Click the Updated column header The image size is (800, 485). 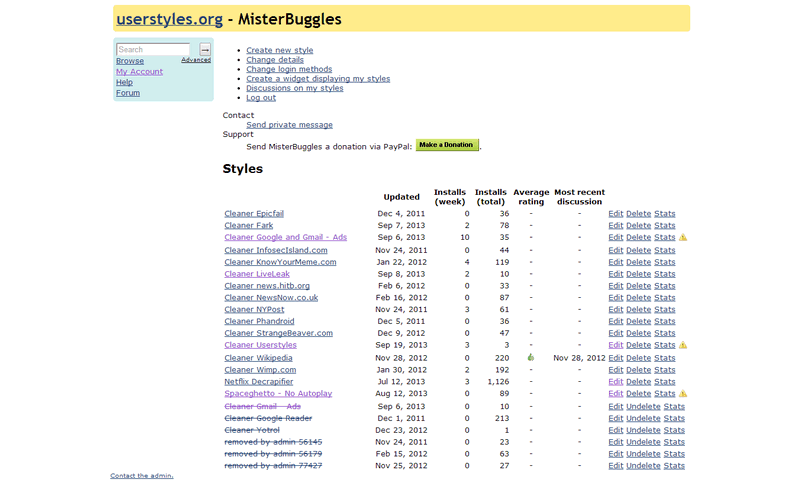(402, 197)
